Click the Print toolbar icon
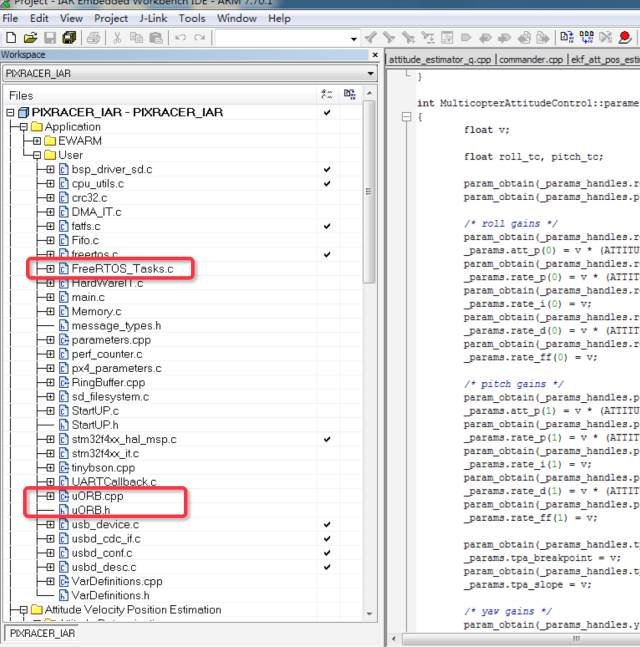Image resolution: width=640 pixels, height=647 pixels. point(93,38)
